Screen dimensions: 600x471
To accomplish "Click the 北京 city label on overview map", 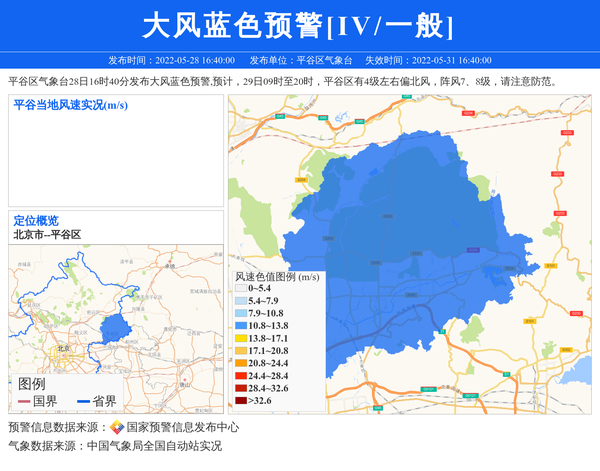I will [x=64, y=347].
